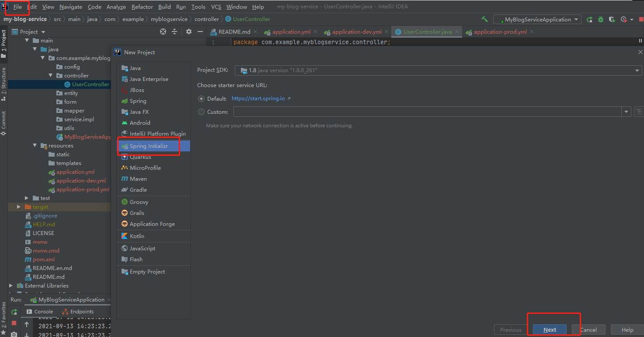This screenshot has height=337, width=644.
Task: Select pom.xml in the project tree
Action: (x=44, y=260)
